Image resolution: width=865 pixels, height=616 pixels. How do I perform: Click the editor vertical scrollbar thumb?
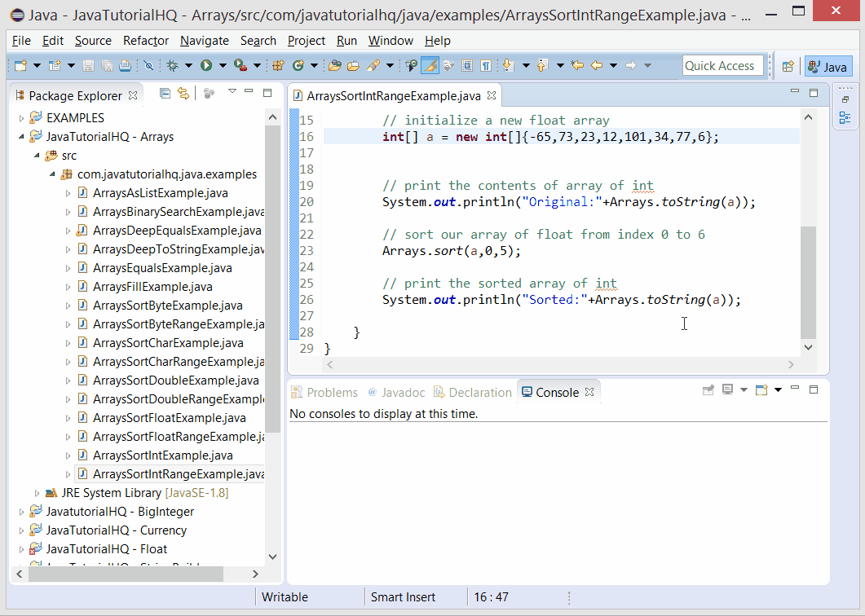point(808,283)
